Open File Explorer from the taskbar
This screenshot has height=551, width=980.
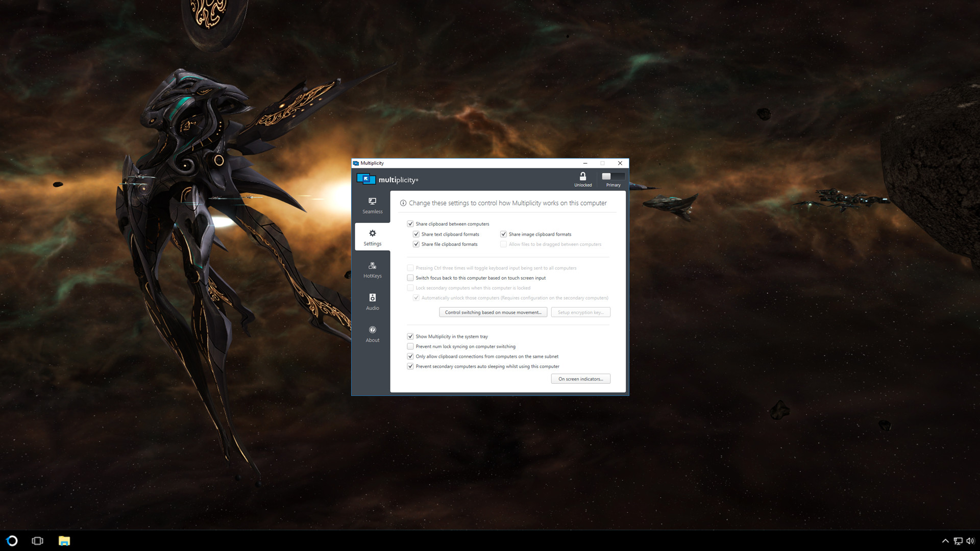click(63, 540)
